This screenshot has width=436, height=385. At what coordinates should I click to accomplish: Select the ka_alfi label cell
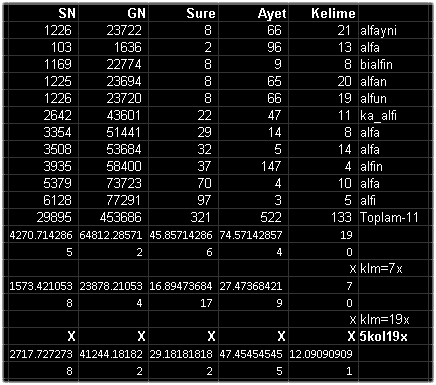[393, 115]
